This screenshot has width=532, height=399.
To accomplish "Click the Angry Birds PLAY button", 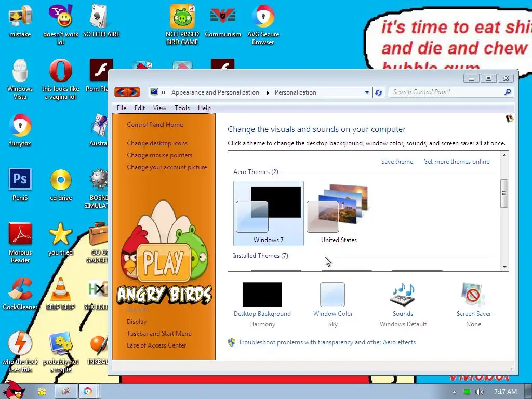I will 164,262.
